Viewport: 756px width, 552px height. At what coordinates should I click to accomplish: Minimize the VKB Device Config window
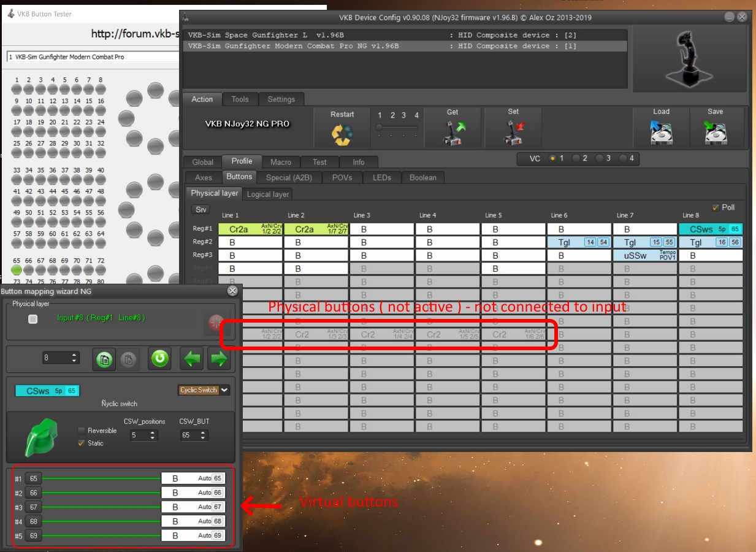pyautogui.click(x=728, y=17)
